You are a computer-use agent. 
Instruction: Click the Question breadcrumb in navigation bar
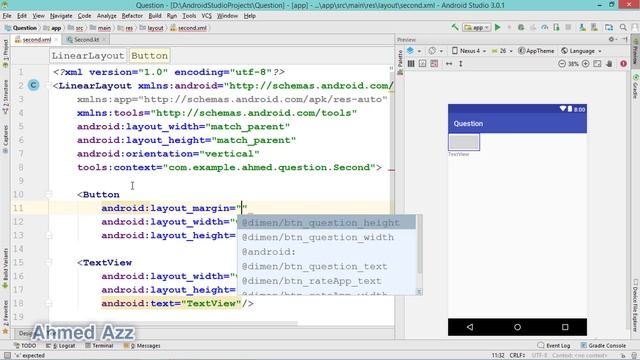21,28
